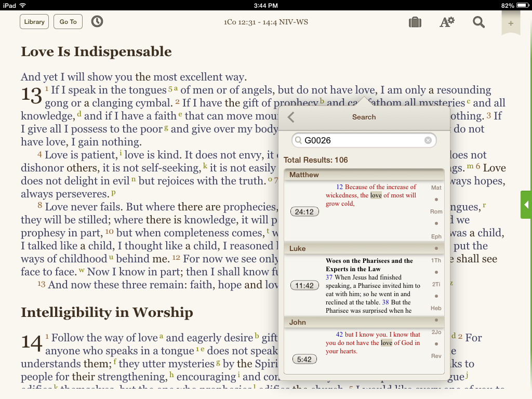Click the G0026 search input field
This screenshot has height=399, width=532.
364,140
